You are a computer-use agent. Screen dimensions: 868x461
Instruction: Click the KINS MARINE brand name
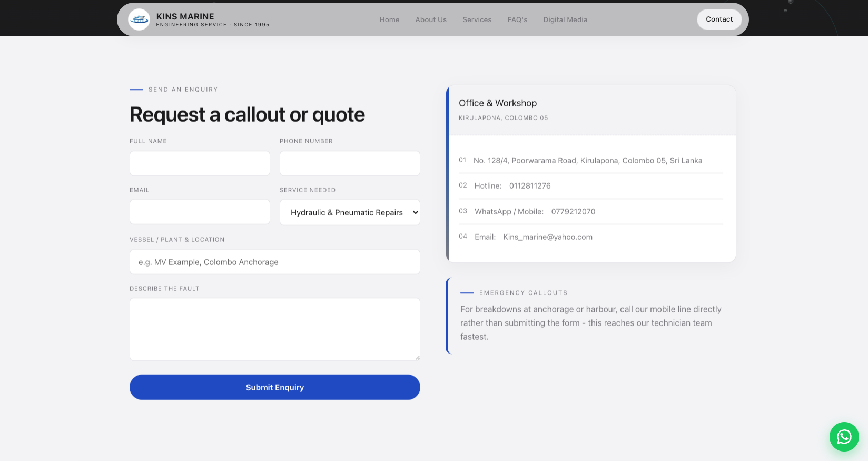(x=185, y=16)
